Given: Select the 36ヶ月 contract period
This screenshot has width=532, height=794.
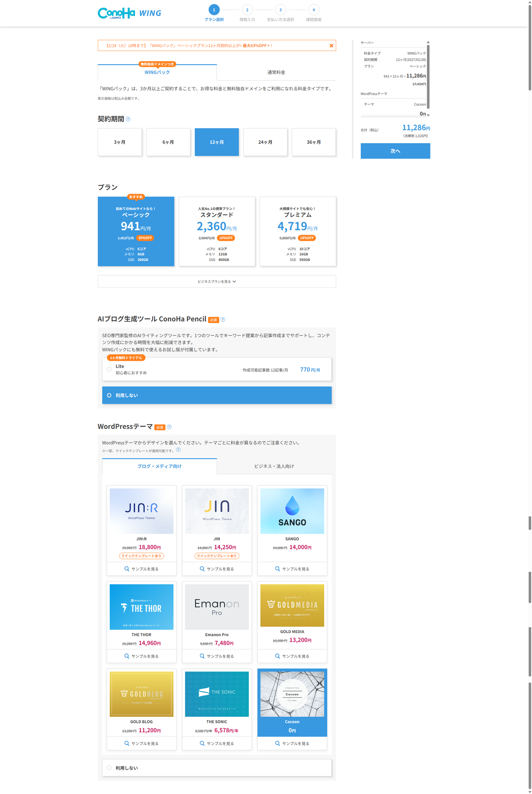Looking at the screenshot, I should tap(314, 142).
